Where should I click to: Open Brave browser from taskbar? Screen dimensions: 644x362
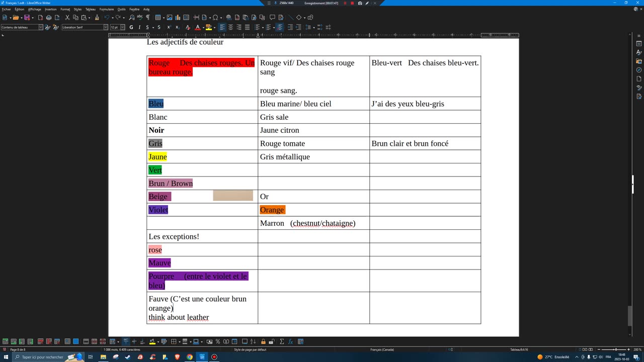178,357
